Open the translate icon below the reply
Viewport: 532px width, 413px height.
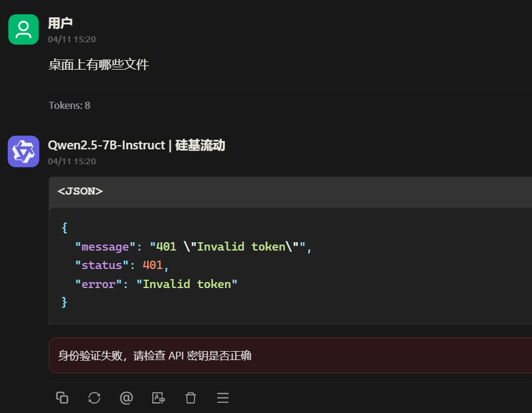click(158, 398)
